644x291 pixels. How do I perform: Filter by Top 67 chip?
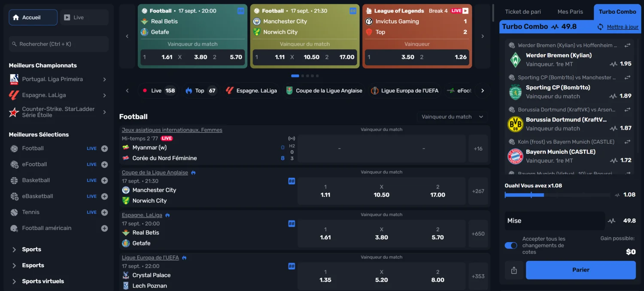[x=200, y=91]
